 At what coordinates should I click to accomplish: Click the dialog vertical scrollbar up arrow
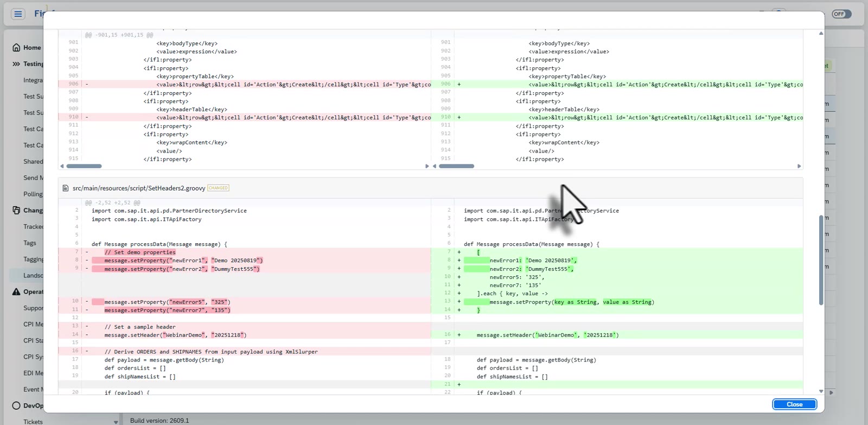pos(821,33)
